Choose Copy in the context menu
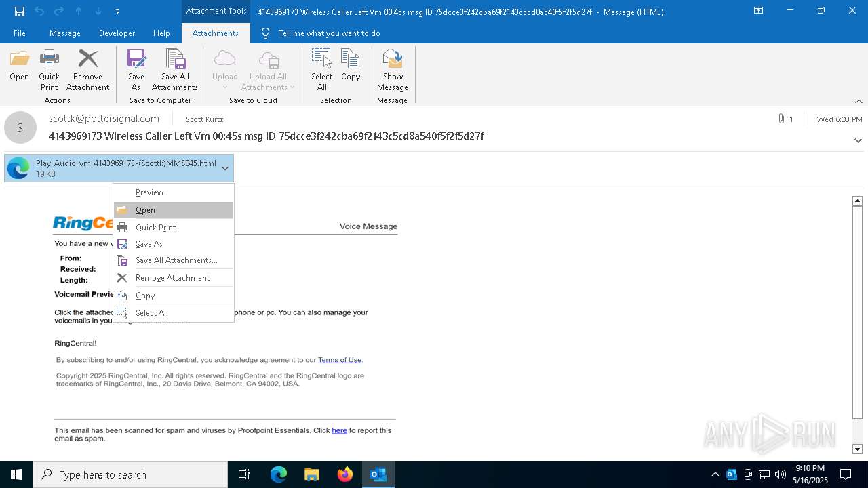 (x=174, y=296)
